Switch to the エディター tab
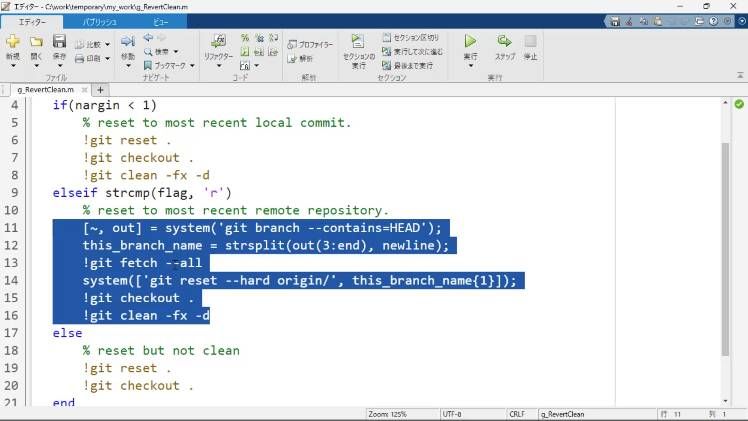The image size is (748, 421). [32, 22]
